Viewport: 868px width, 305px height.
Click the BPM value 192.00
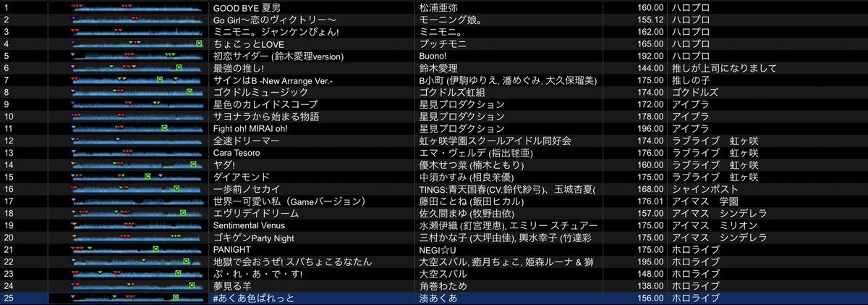650,56
